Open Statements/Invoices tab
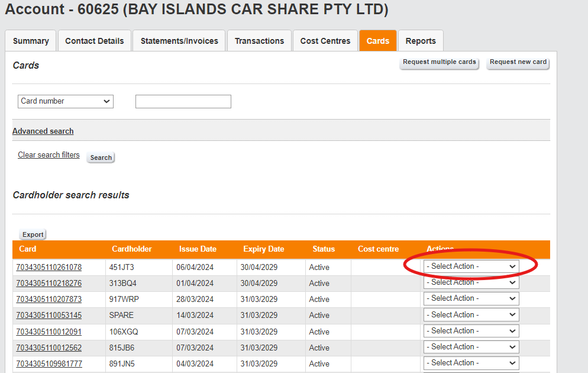Viewport: 588px width, 373px height. (x=179, y=41)
